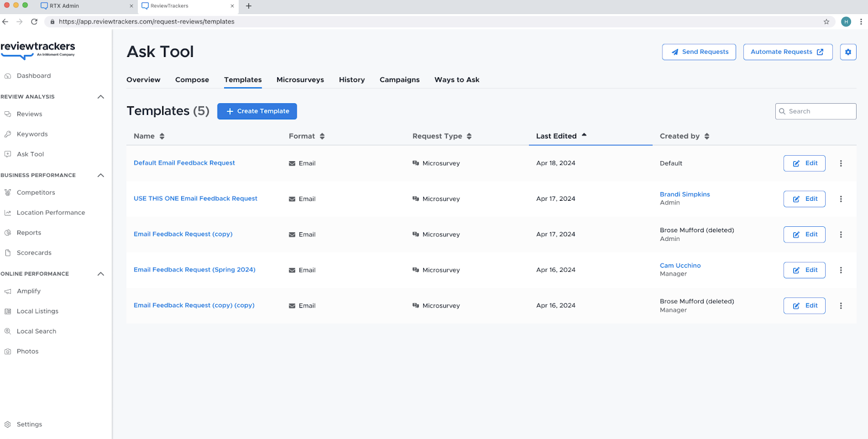The height and width of the screenshot is (439, 868).
Task: Edit the Email Feedback Request (copy) (copy) template
Action: click(805, 306)
